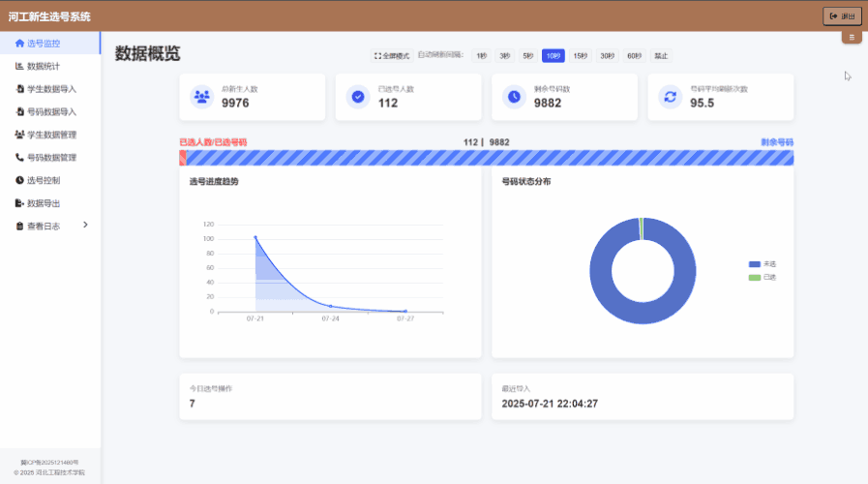868x484 pixels.
Task: Open the brown hamburger menu below logout
Action: (852, 38)
